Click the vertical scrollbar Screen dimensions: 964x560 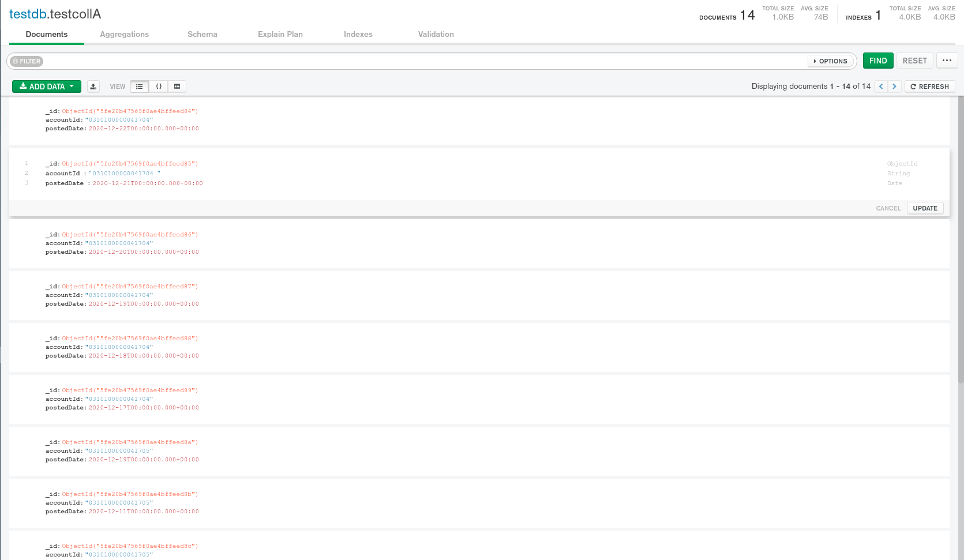tap(961, 239)
